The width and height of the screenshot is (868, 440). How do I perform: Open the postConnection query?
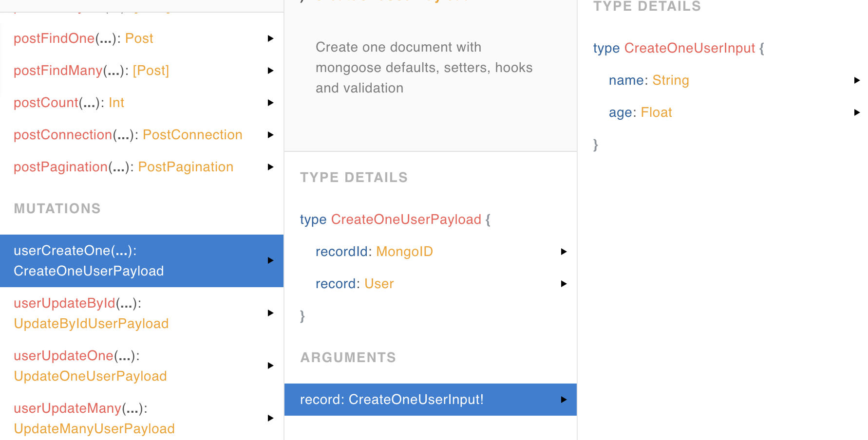pos(142,135)
